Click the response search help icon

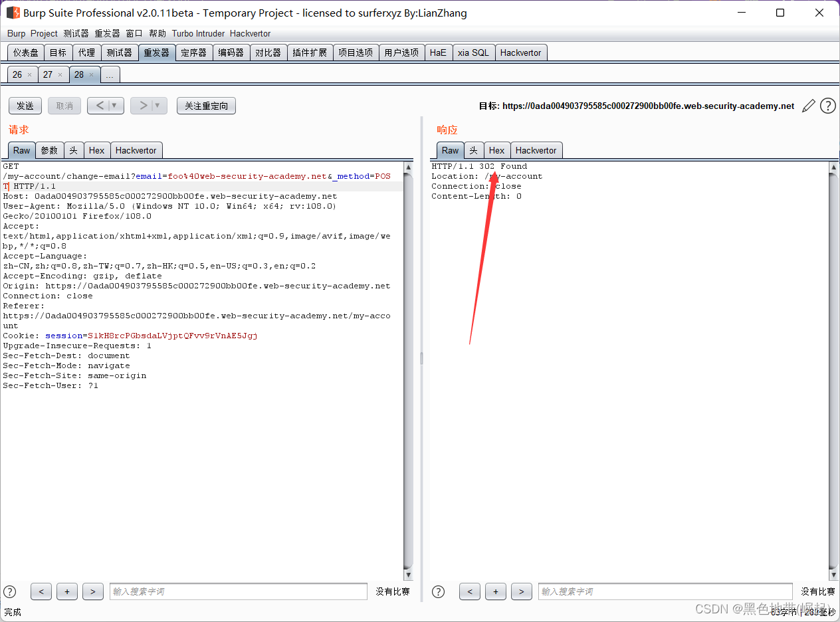pyautogui.click(x=439, y=591)
